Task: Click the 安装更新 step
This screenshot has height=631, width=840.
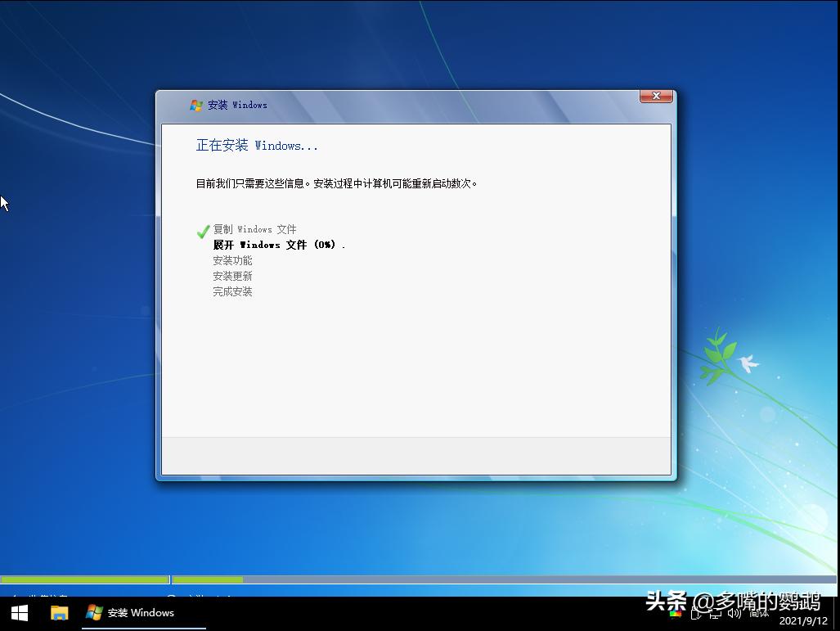Action: [x=232, y=276]
